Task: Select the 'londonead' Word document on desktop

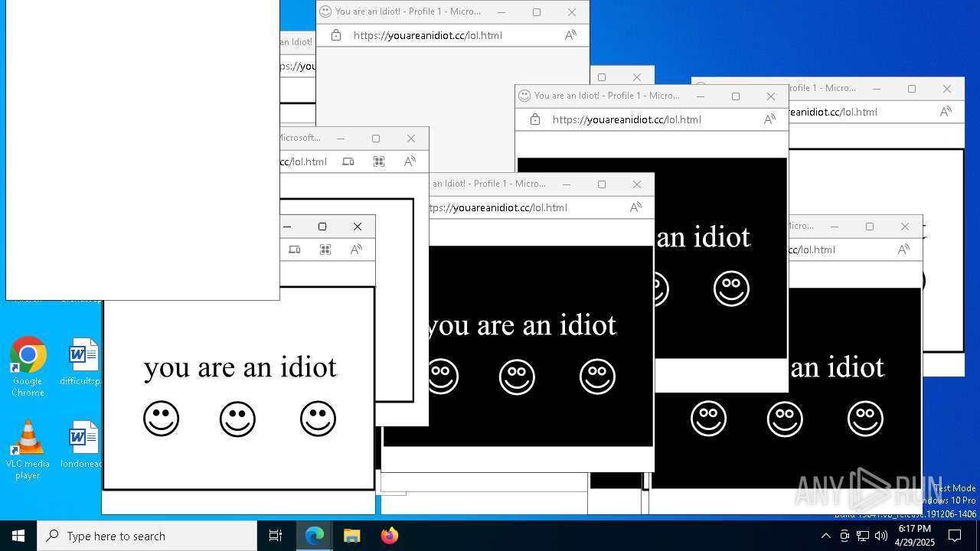Action: point(82,445)
